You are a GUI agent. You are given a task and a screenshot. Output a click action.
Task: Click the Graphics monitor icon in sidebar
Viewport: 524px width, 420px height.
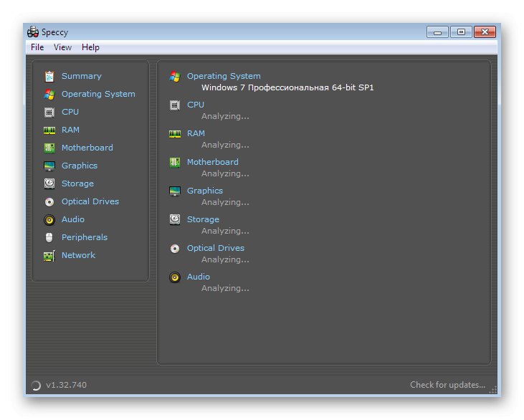click(x=49, y=166)
